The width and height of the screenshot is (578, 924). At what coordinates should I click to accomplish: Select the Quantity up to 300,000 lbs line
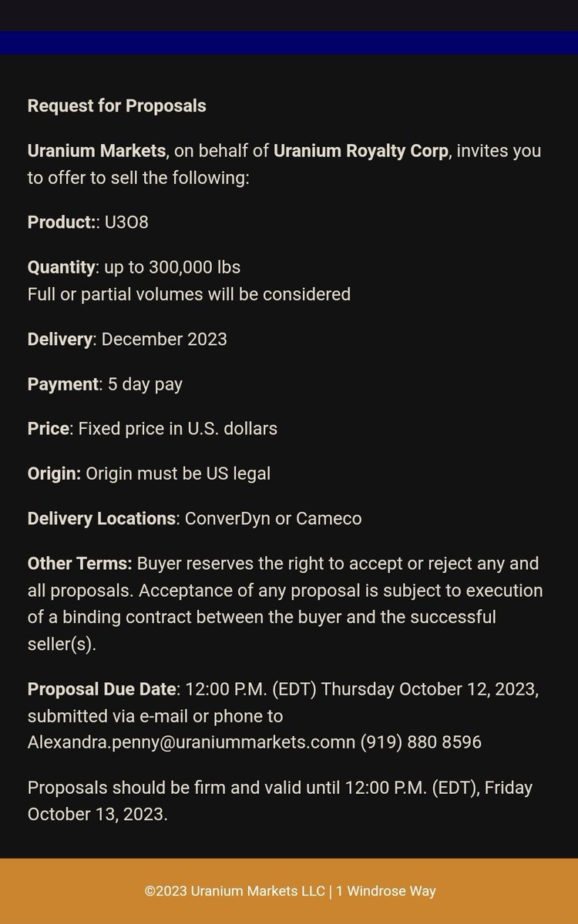pyautogui.click(x=134, y=267)
